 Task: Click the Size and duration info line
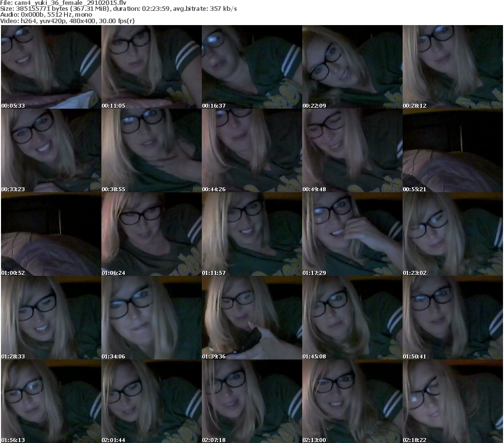point(119,9)
